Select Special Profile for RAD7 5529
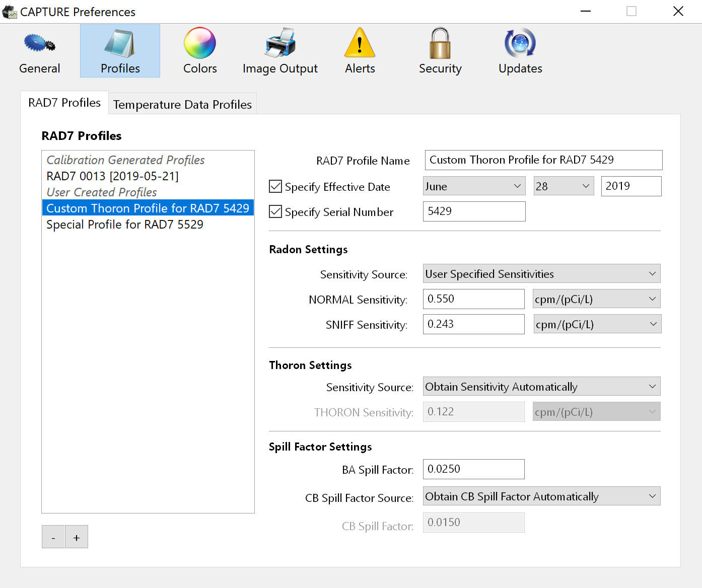702x588 pixels. tap(125, 225)
